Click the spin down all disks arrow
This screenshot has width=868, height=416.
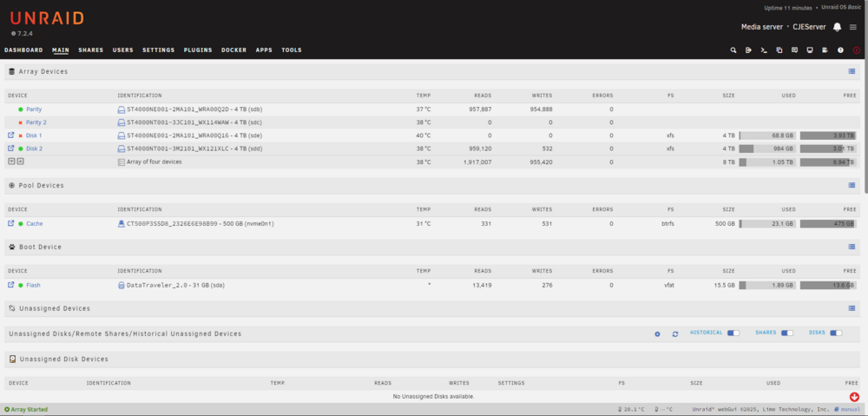[11, 162]
